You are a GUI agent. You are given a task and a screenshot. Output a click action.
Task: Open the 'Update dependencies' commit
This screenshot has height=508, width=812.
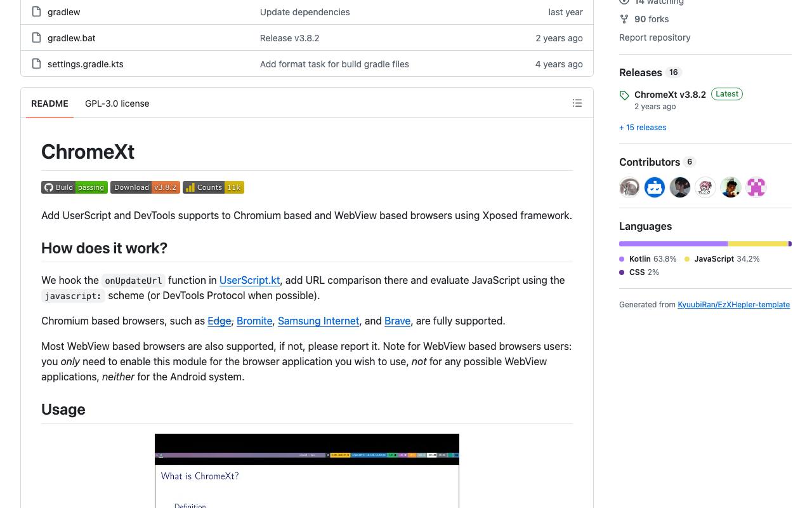[305, 12]
